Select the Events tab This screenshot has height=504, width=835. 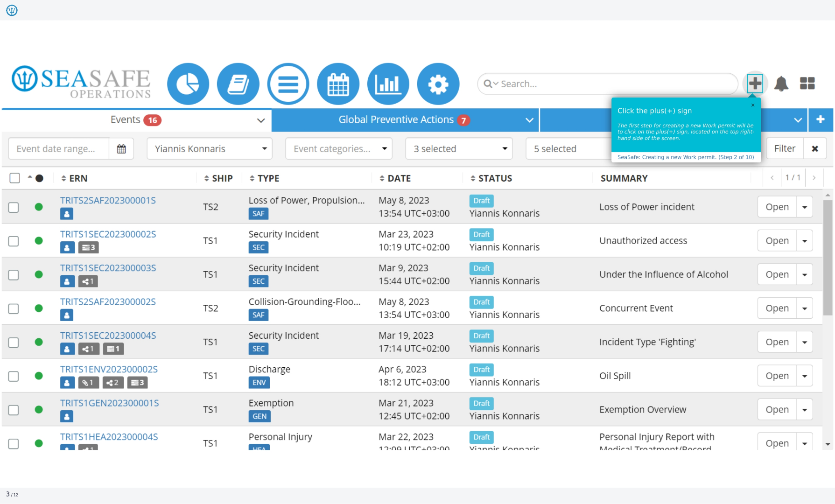(x=136, y=120)
